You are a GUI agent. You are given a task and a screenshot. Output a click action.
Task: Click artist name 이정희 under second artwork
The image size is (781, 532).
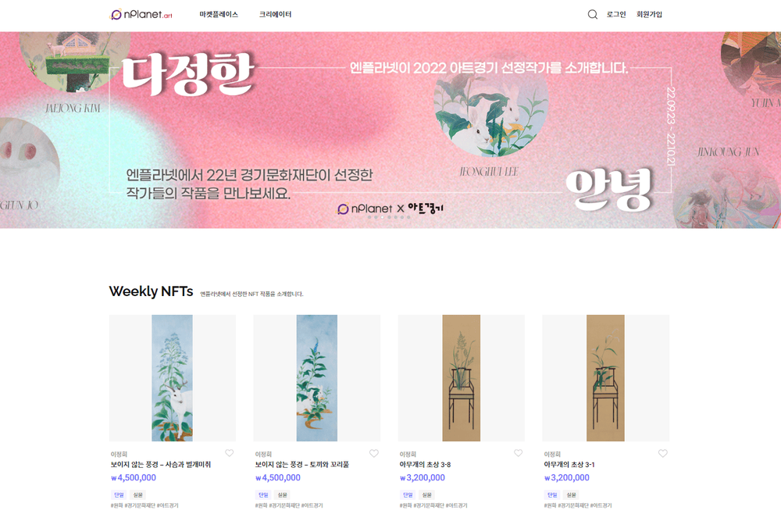coord(263,454)
